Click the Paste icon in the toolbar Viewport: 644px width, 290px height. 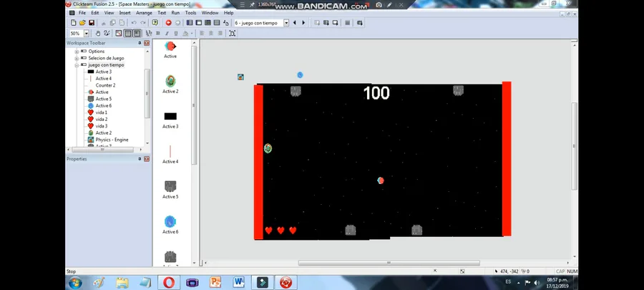point(122,23)
